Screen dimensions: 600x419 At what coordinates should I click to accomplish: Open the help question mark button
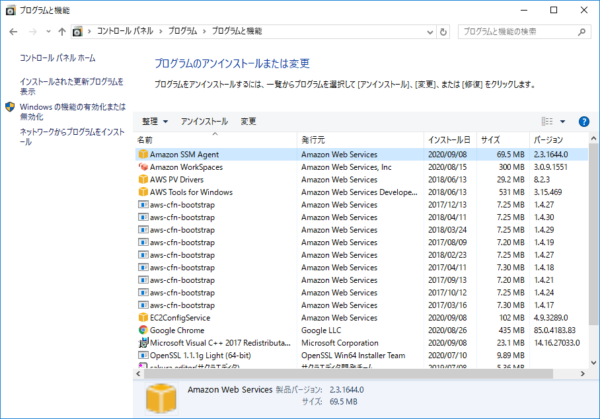pos(584,122)
